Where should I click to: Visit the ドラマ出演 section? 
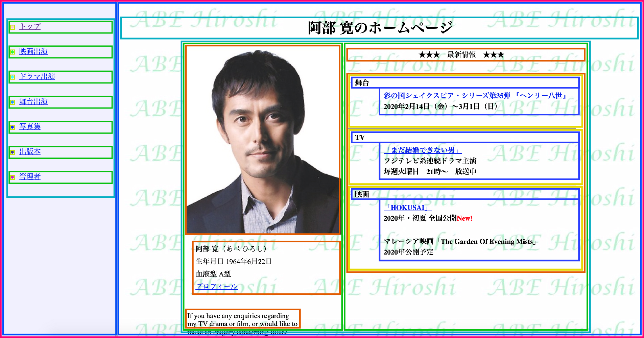[38, 76]
